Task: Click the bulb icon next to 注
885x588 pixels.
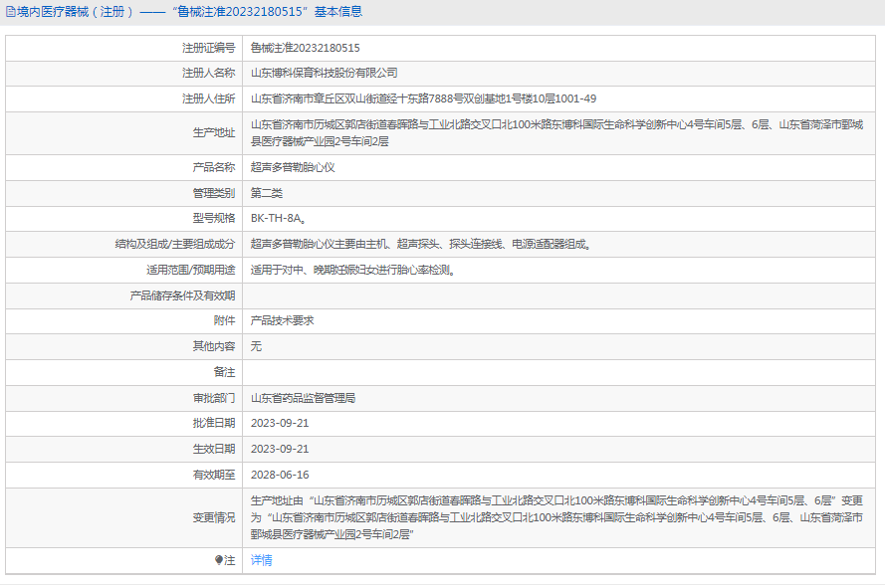Action: 218,560
